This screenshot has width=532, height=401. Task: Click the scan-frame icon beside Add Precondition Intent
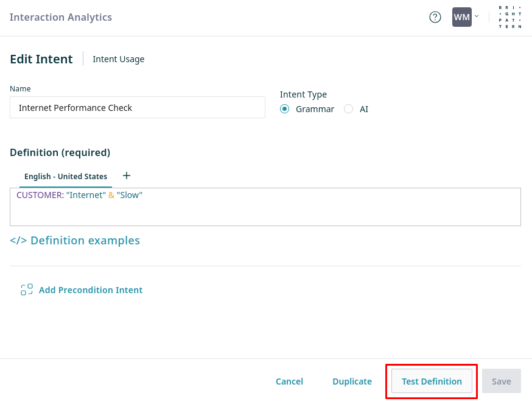pyautogui.click(x=27, y=290)
